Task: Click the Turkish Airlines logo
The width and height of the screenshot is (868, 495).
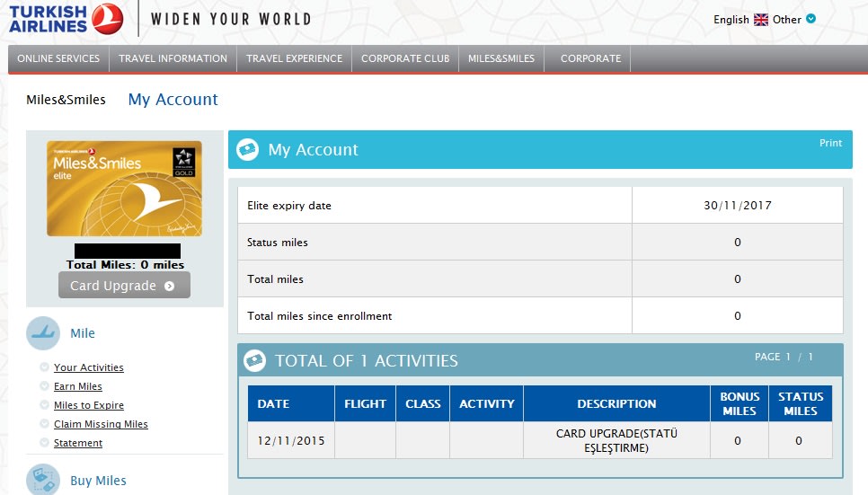Action: 66,19
